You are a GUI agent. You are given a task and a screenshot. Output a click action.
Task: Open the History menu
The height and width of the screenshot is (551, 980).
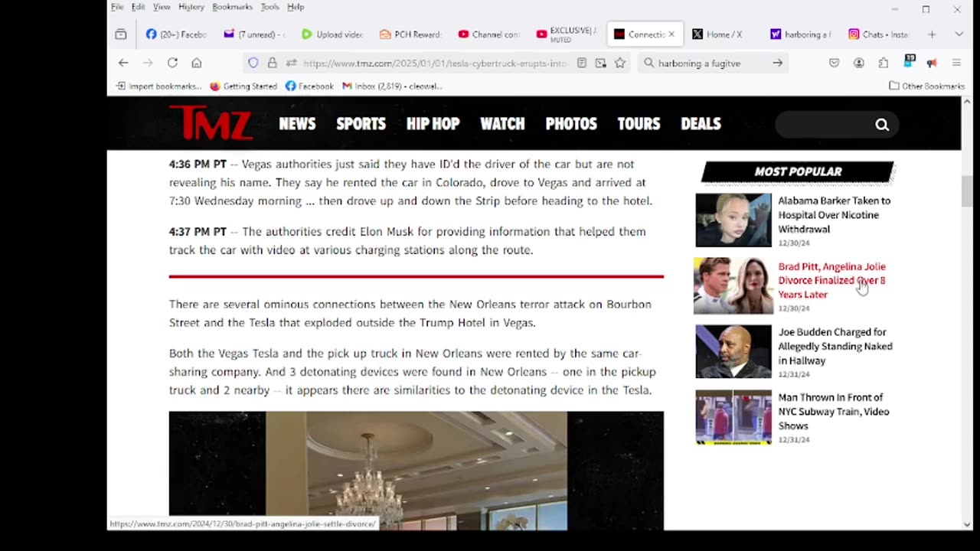[191, 7]
